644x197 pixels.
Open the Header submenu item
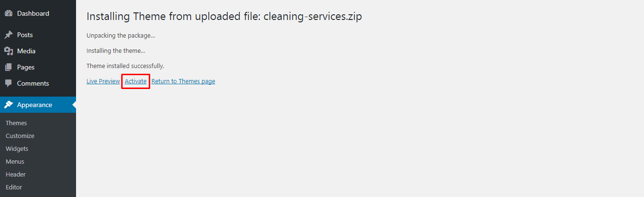pos(16,175)
